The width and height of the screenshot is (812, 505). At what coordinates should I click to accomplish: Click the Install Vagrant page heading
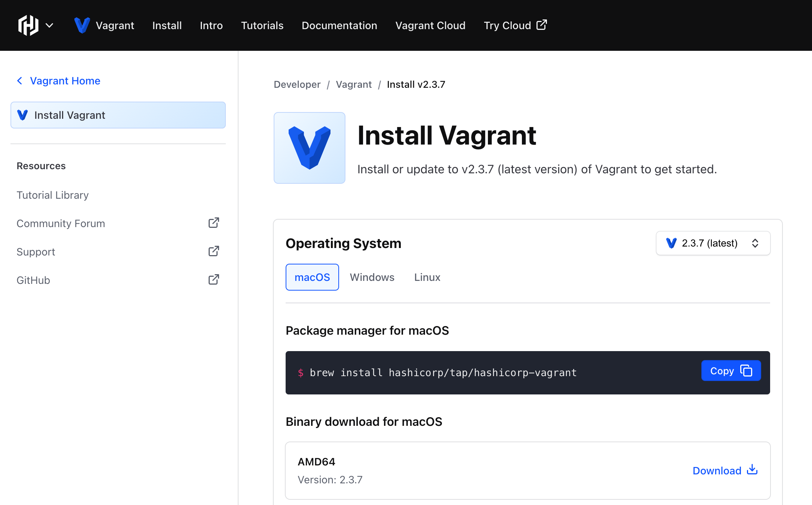447,135
